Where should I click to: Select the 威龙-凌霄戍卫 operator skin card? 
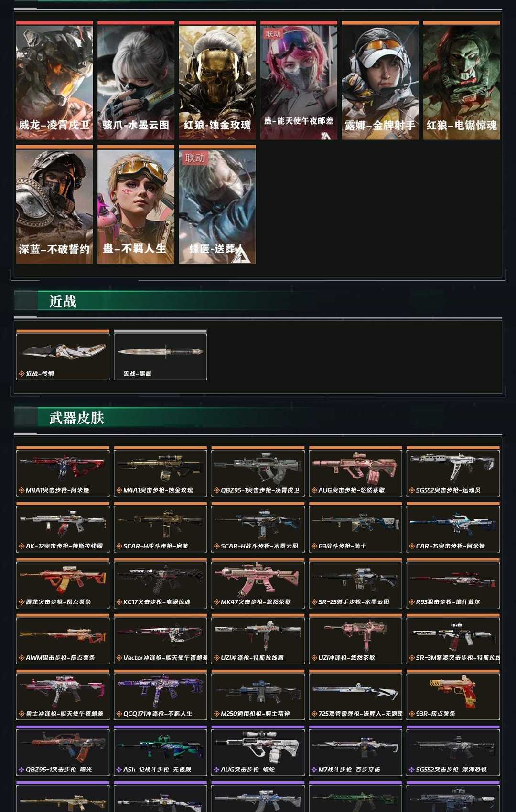(x=54, y=80)
